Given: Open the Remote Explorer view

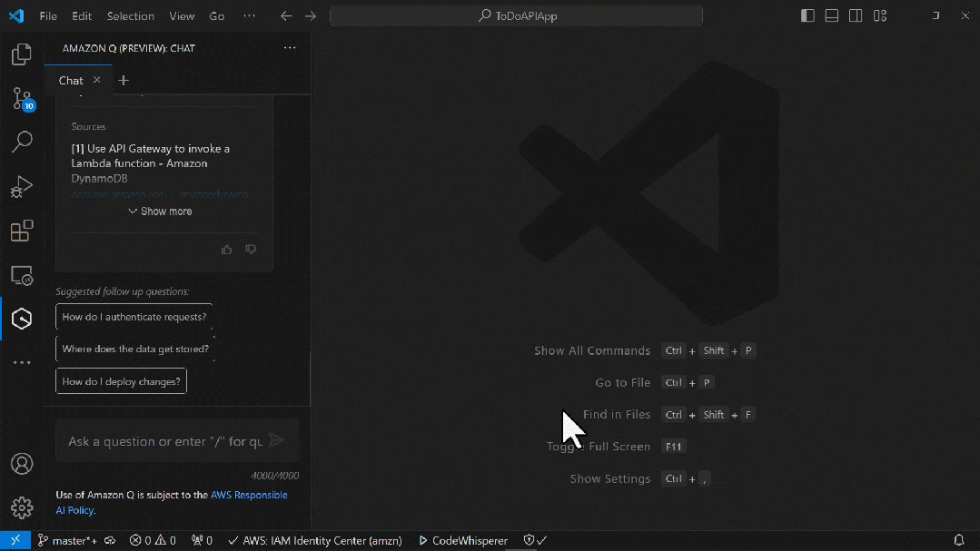Looking at the screenshot, I should tap(22, 275).
